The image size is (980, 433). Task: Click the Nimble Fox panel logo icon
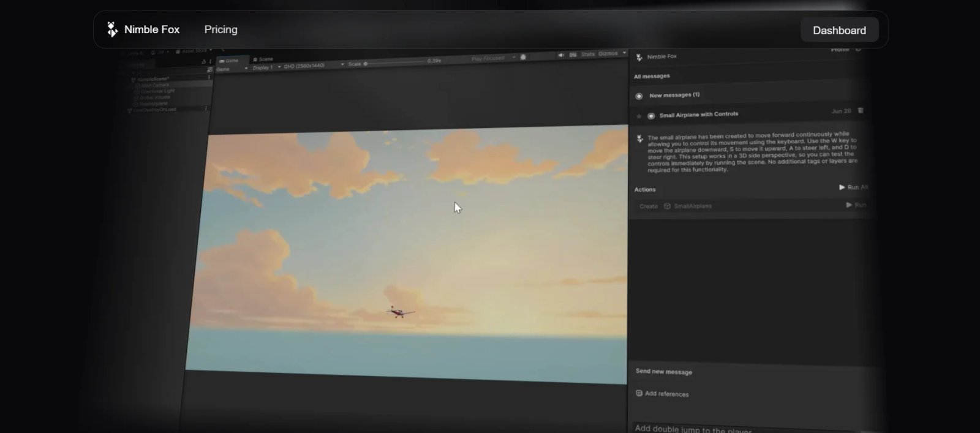coord(639,57)
